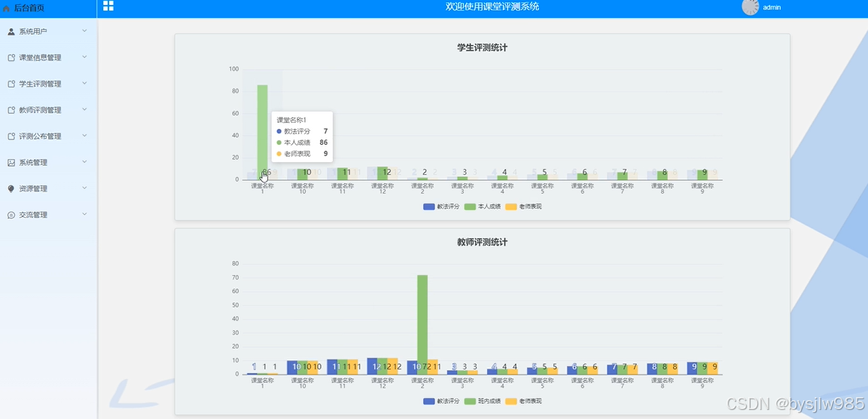Expand the 学生评测管理 chevron

coord(85,83)
